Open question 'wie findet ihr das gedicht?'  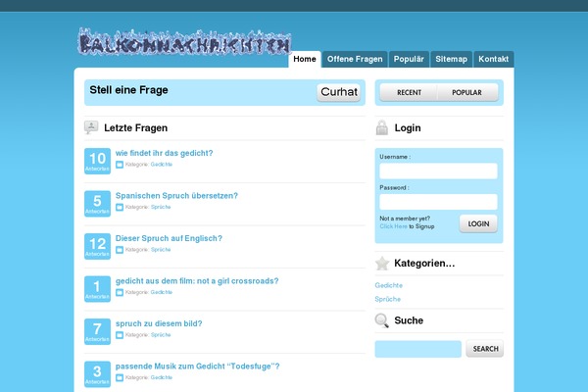coord(164,153)
